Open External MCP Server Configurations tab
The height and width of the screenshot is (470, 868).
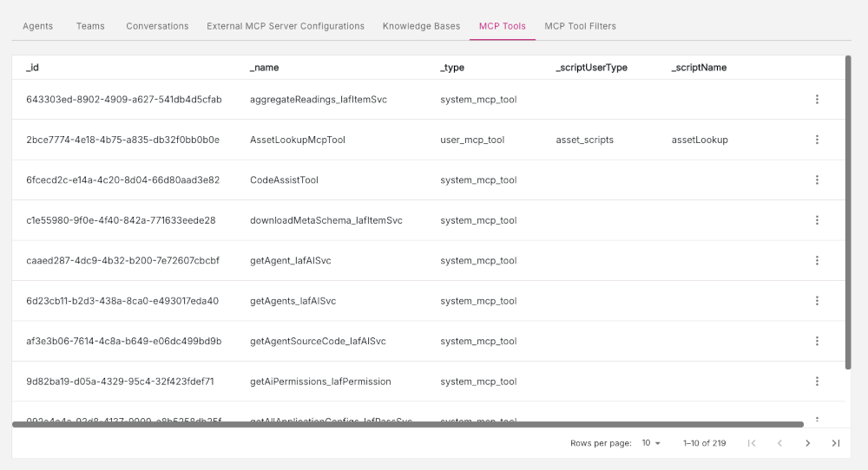point(286,26)
